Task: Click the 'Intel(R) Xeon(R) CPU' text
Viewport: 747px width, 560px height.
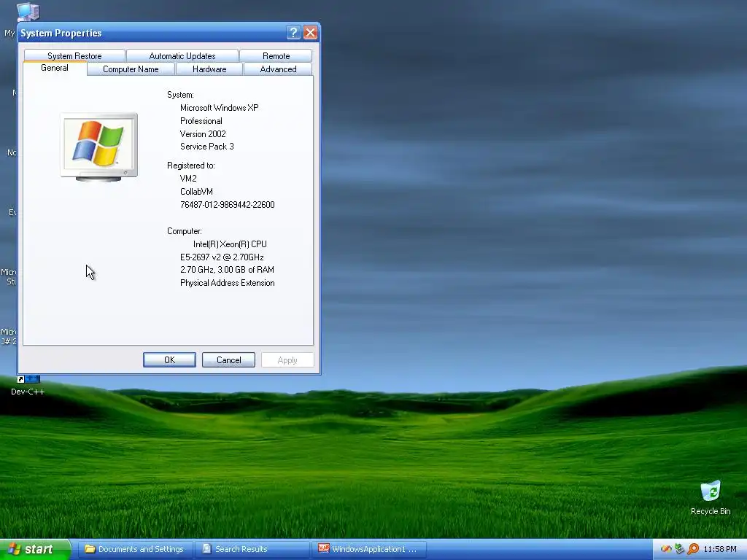Action: [230, 244]
